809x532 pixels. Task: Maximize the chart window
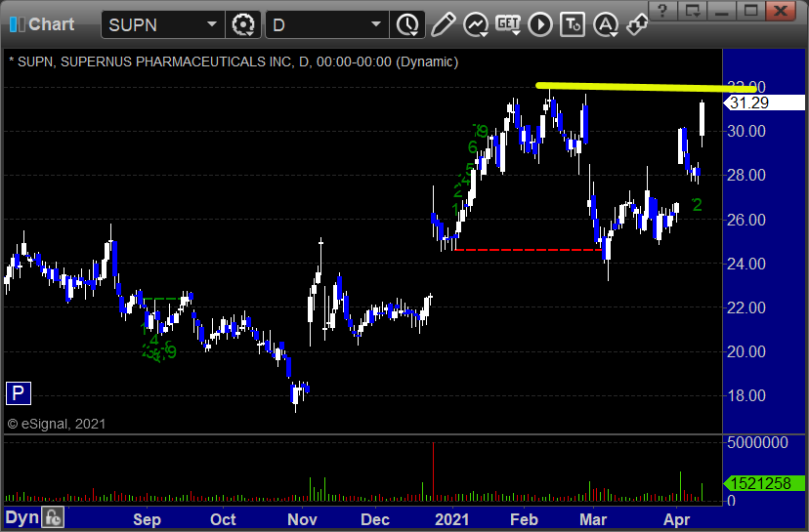pos(750,11)
